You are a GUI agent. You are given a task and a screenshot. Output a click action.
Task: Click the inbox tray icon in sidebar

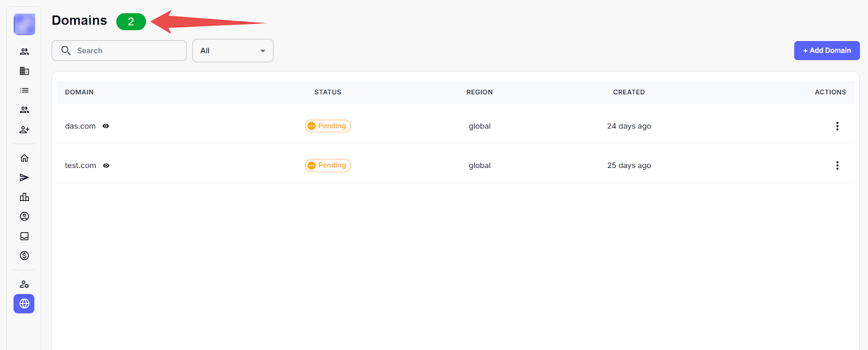click(x=24, y=236)
